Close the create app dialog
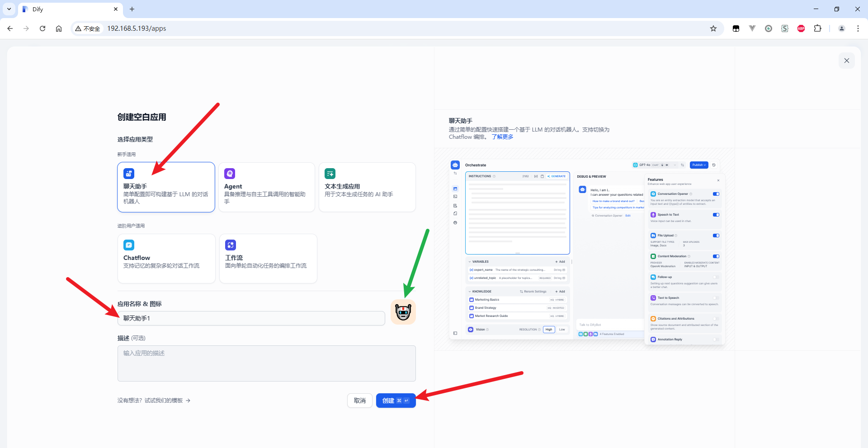 point(847,61)
